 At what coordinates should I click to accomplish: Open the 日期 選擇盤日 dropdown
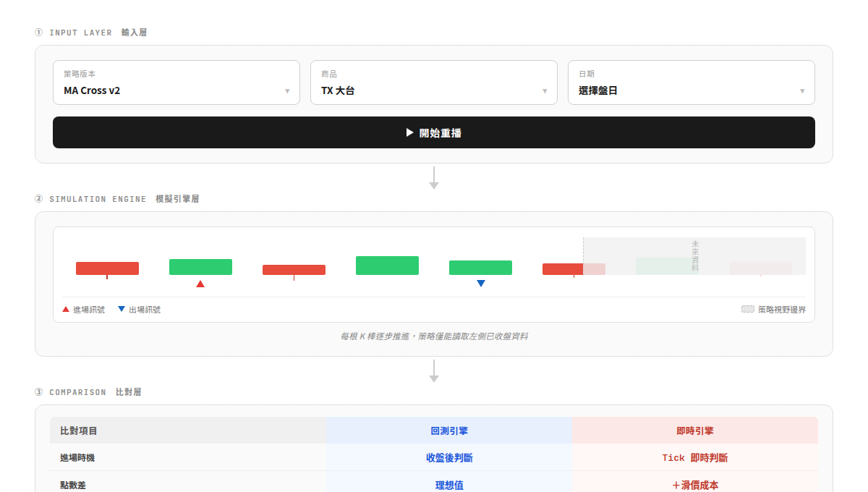click(692, 82)
